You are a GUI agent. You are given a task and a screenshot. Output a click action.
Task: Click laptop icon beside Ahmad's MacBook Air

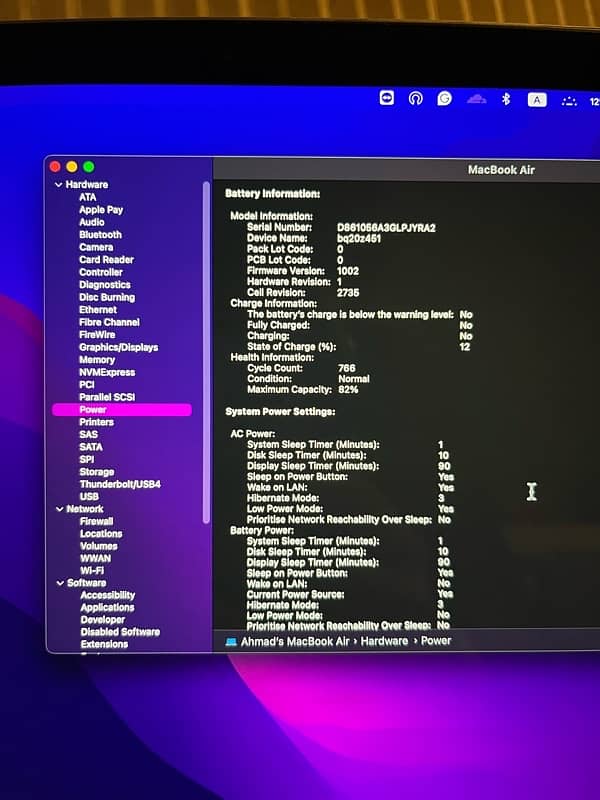231,642
